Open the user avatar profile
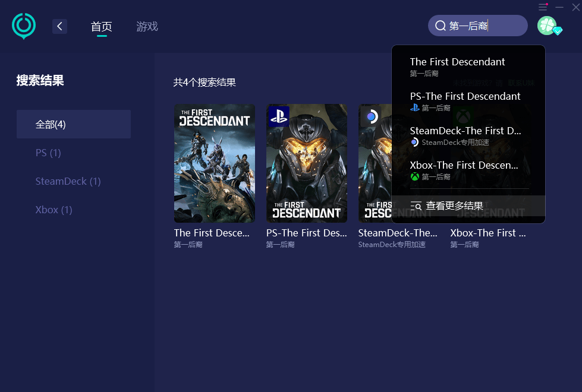The width and height of the screenshot is (582, 392). pos(547,26)
